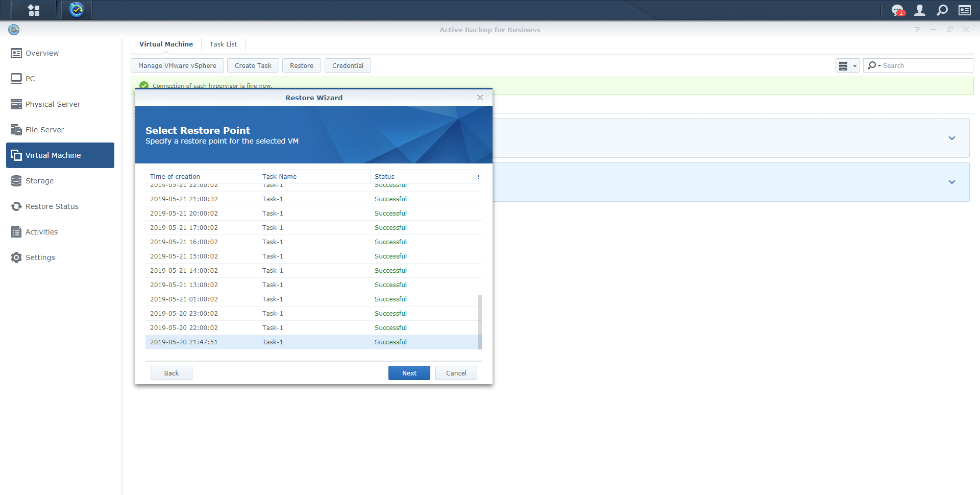The width and height of the screenshot is (980, 495).
Task: Expand the first hypervisor panel chevron
Action: (x=952, y=138)
